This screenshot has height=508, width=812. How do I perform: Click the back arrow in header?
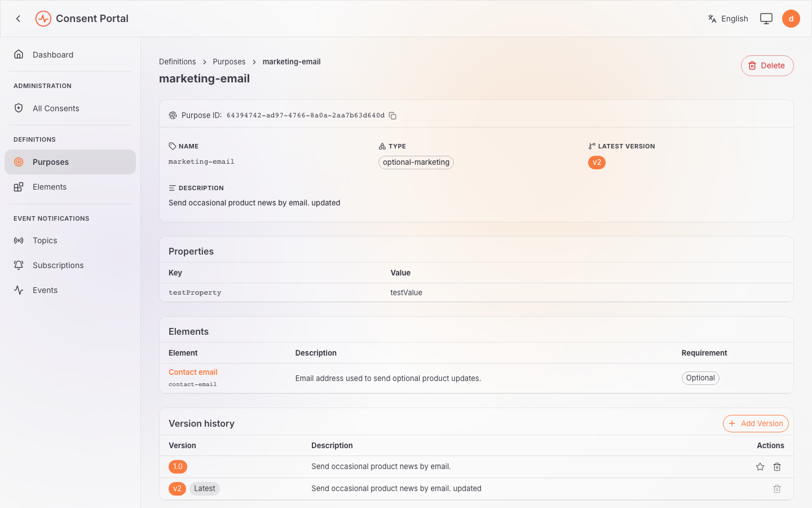click(x=18, y=19)
